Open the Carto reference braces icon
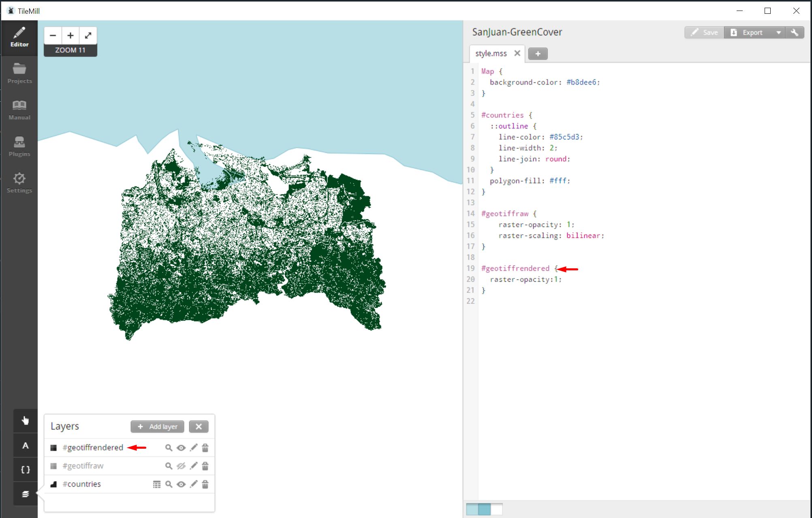Image resolution: width=812 pixels, height=518 pixels. 25,470
